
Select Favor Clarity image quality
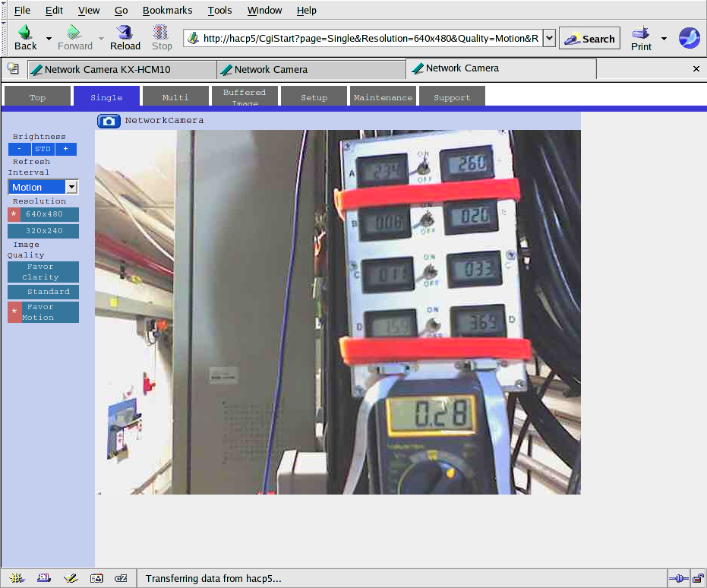click(43, 272)
